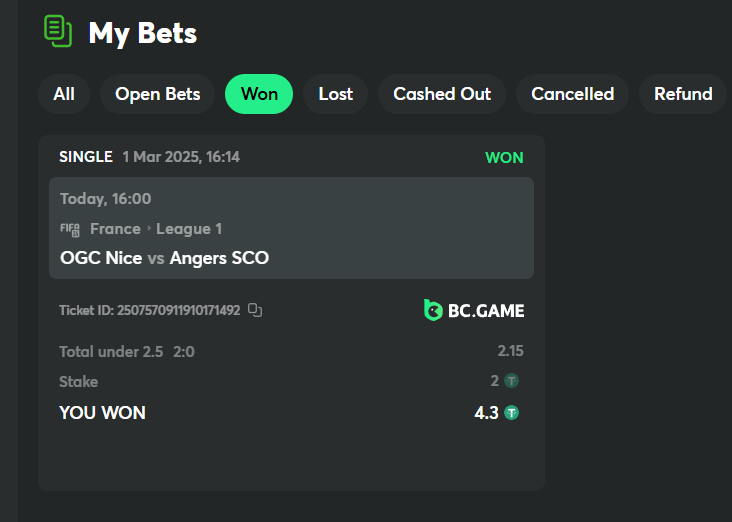Click the My Bets heading
This screenshot has height=522, width=732.
coord(143,33)
